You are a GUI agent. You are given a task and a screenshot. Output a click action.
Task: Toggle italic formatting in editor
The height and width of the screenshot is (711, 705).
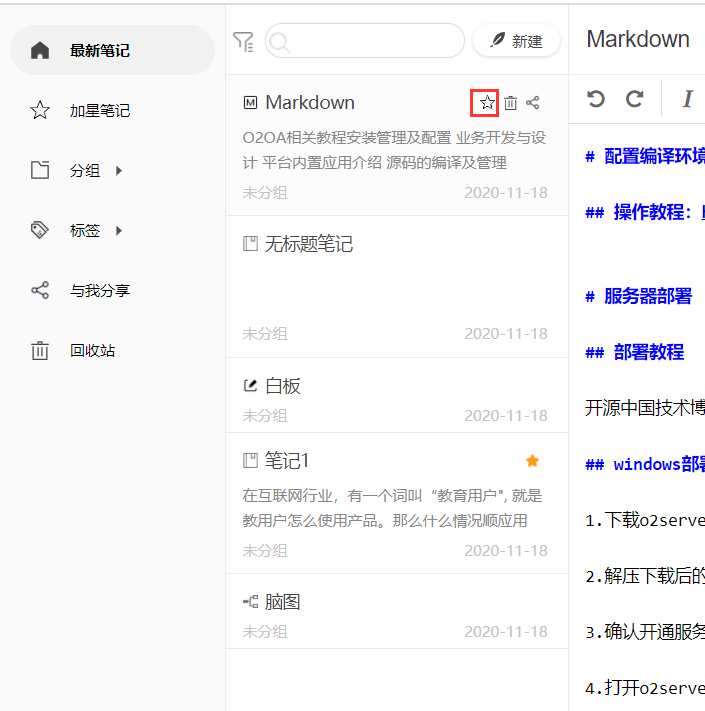(687, 98)
